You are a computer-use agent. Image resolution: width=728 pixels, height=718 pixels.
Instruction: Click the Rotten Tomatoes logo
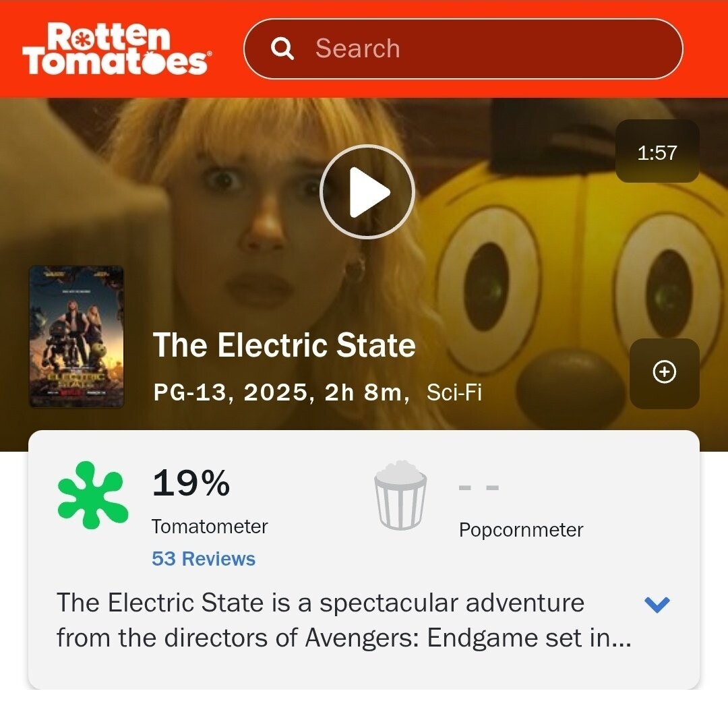coord(117,49)
